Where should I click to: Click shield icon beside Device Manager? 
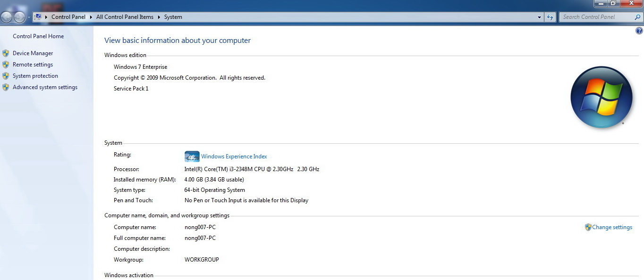coord(6,53)
